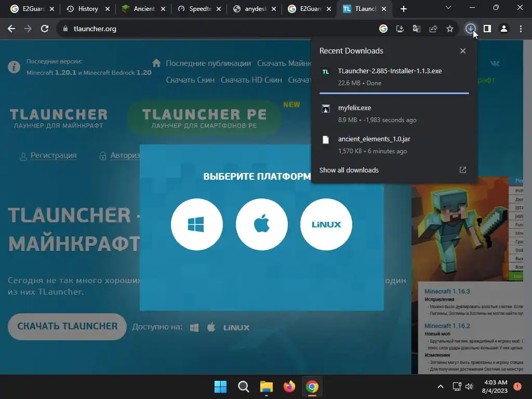Click the Google icon in address bar

coord(383,29)
